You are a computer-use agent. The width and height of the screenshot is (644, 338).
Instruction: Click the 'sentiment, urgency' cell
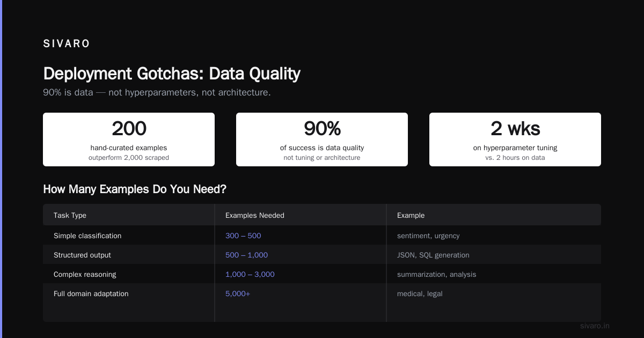tap(428, 236)
